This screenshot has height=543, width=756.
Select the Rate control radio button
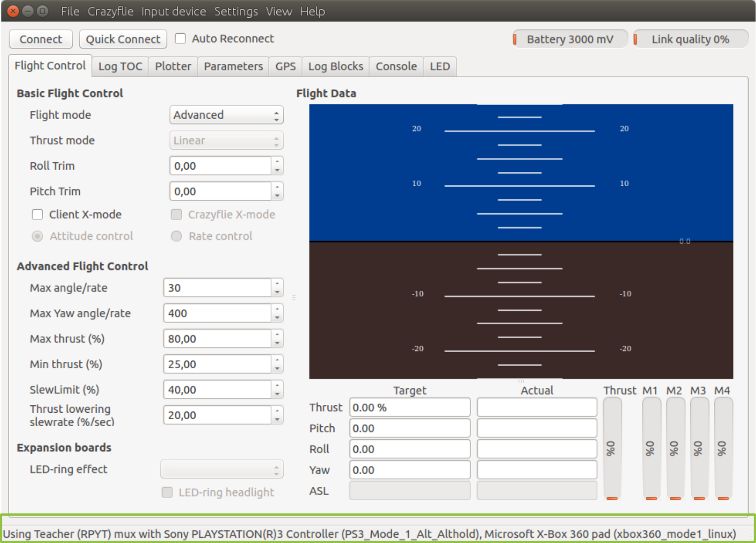177,236
